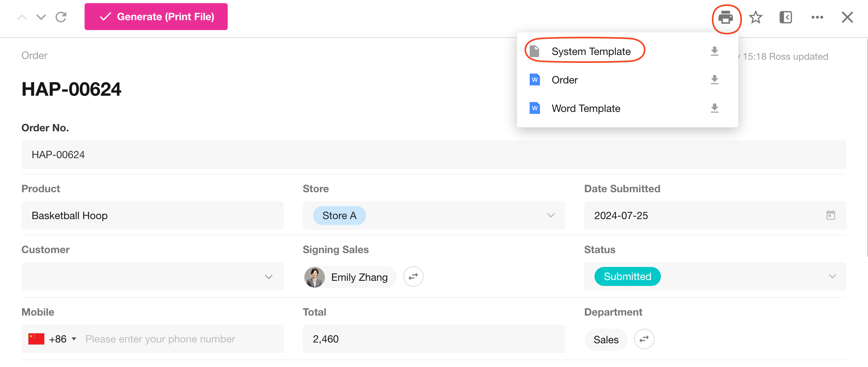
Task: Download the Order template file
Action: (714, 80)
